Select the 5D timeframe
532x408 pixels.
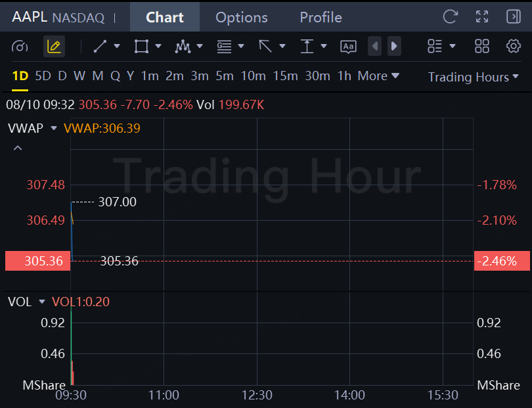[43, 76]
